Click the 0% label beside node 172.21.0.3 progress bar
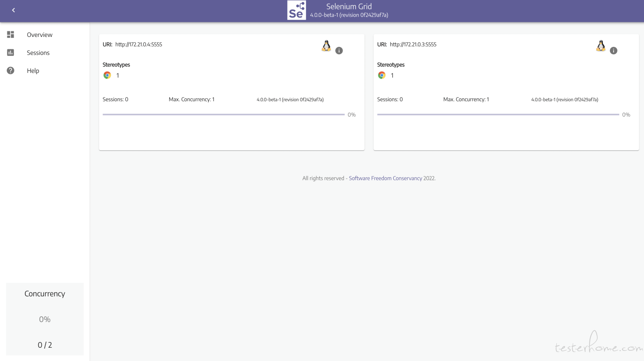Viewport: 644px width, 361px height. [x=626, y=115]
